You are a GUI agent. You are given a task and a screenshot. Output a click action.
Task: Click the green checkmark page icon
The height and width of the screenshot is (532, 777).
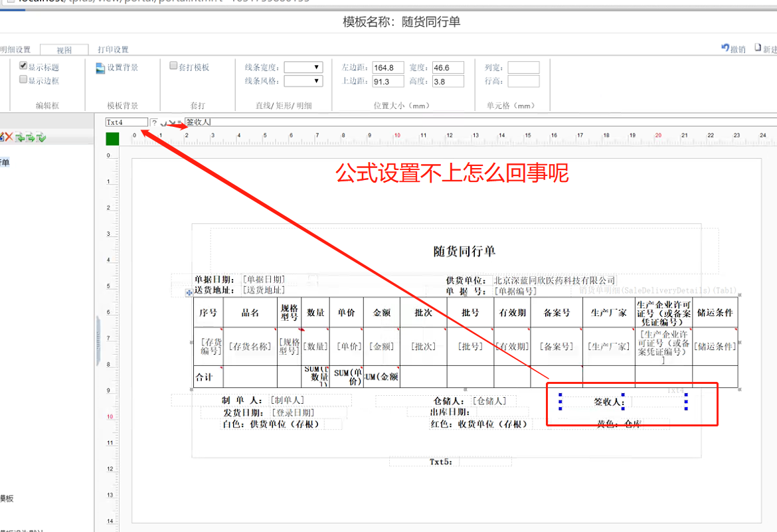(x=41, y=137)
